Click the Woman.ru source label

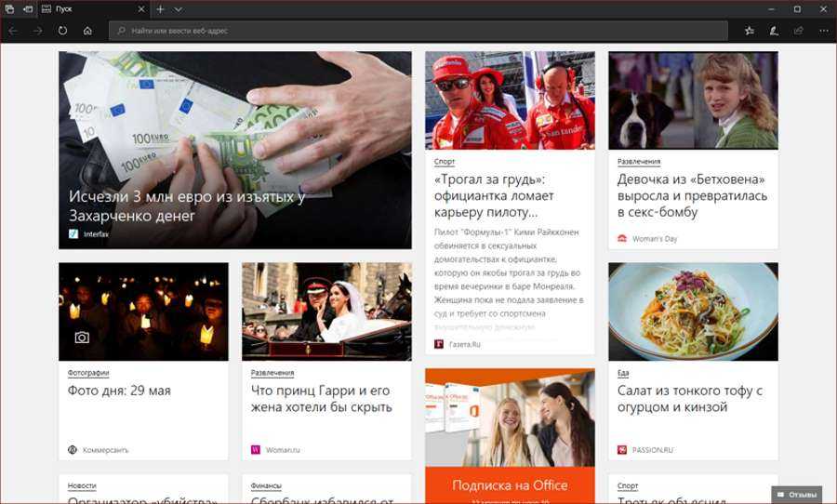pos(283,450)
